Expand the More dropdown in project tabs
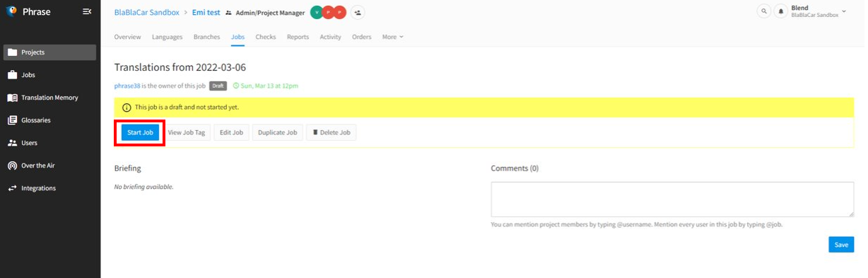The width and height of the screenshot is (868, 278). coord(392,37)
